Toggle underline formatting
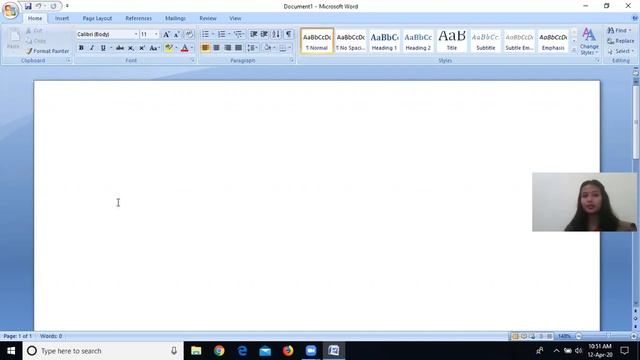This screenshot has width=640, height=360. point(103,48)
